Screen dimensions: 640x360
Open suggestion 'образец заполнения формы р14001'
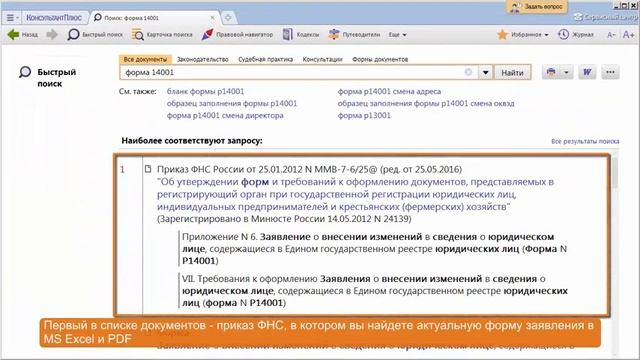[x=232, y=103]
